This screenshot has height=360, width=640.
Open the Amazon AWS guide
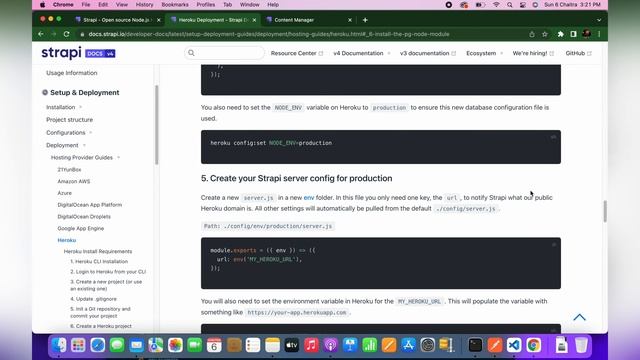[73, 181]
